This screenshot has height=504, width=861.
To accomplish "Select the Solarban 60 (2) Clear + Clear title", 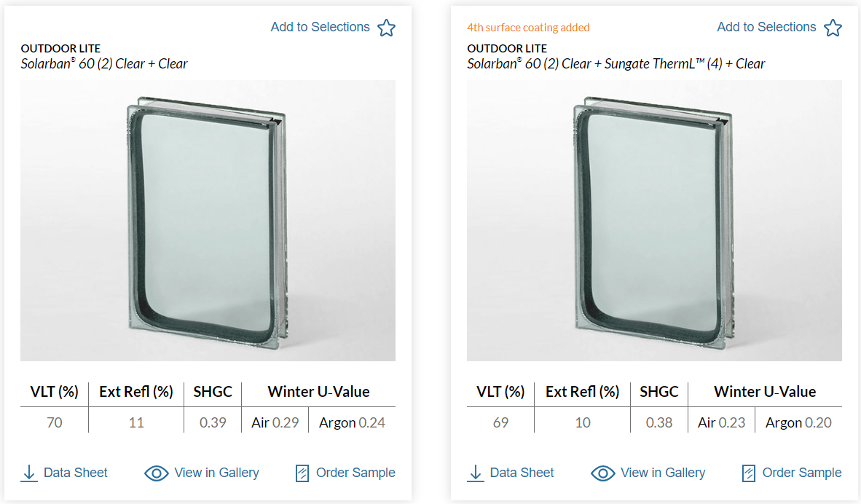I will 104,64.
